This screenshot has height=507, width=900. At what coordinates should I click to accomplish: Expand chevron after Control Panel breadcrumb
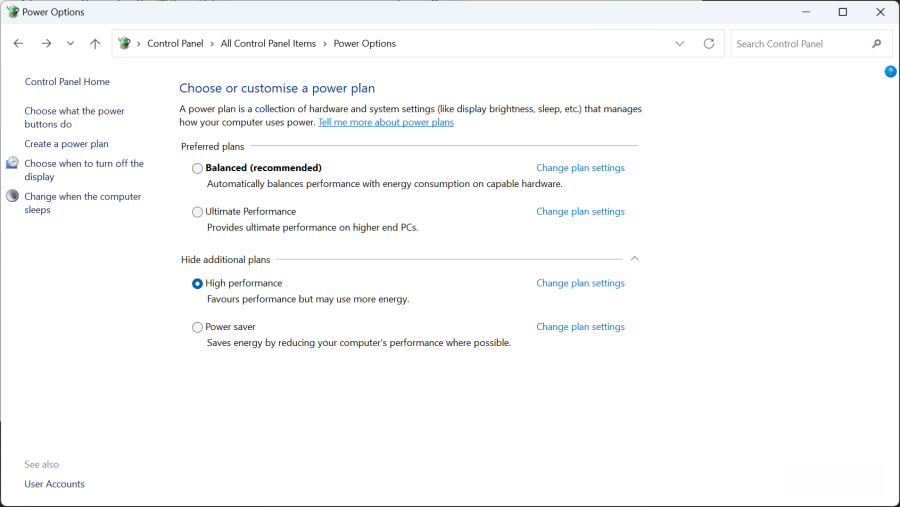pyautogui.click(x=212, y=44)
